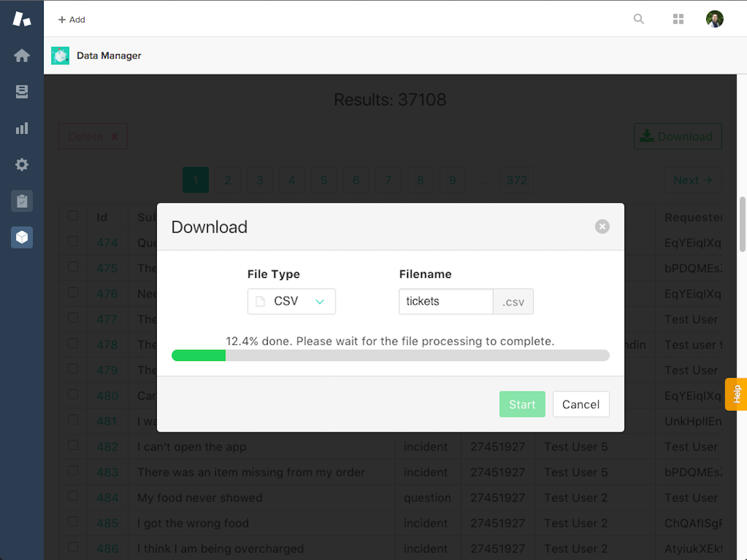Screen dimensions: 747x560
Task: Open the Views icon in sidebar
Action: (x=22, y=92)
